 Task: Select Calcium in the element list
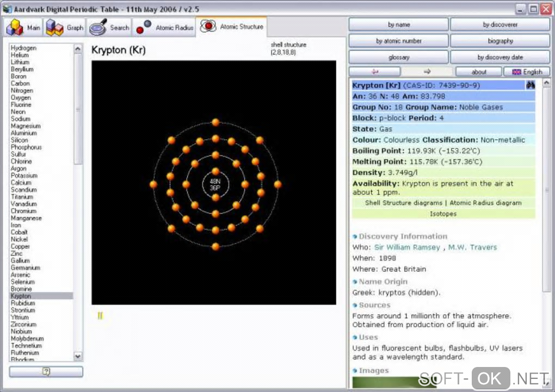(x=41, y=183)
